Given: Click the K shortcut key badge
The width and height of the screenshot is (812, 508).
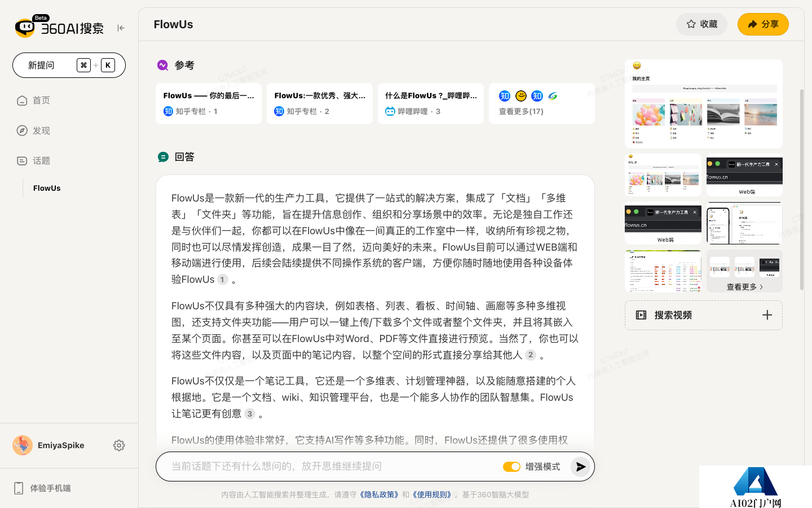Looking at the screenshot, I should tap(108, 65).
